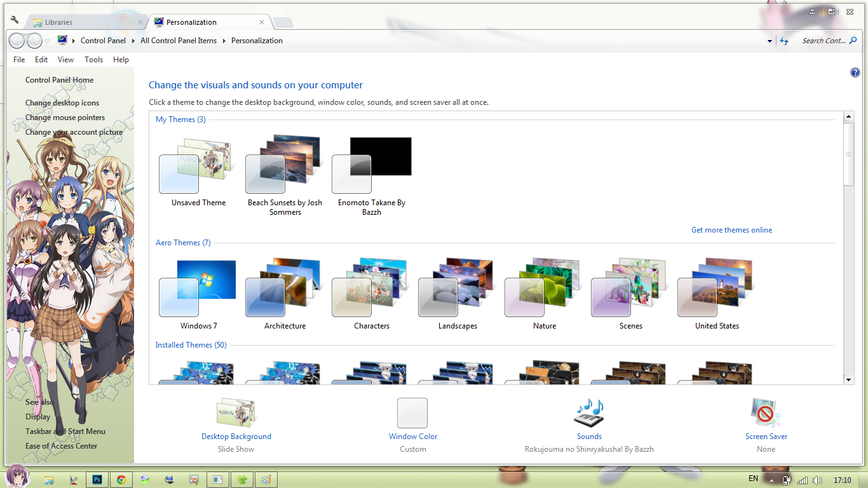Open the recent pages dropdown arrow

(x=48, y=41)
